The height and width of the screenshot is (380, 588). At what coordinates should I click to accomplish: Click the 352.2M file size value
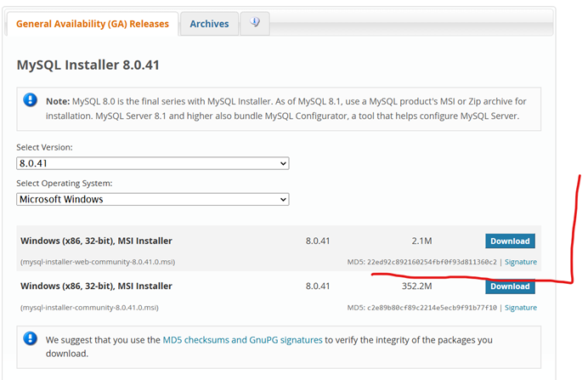417,286
